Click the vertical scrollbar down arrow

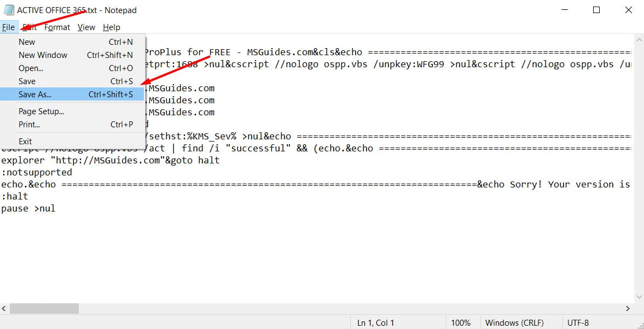[639, 297]
